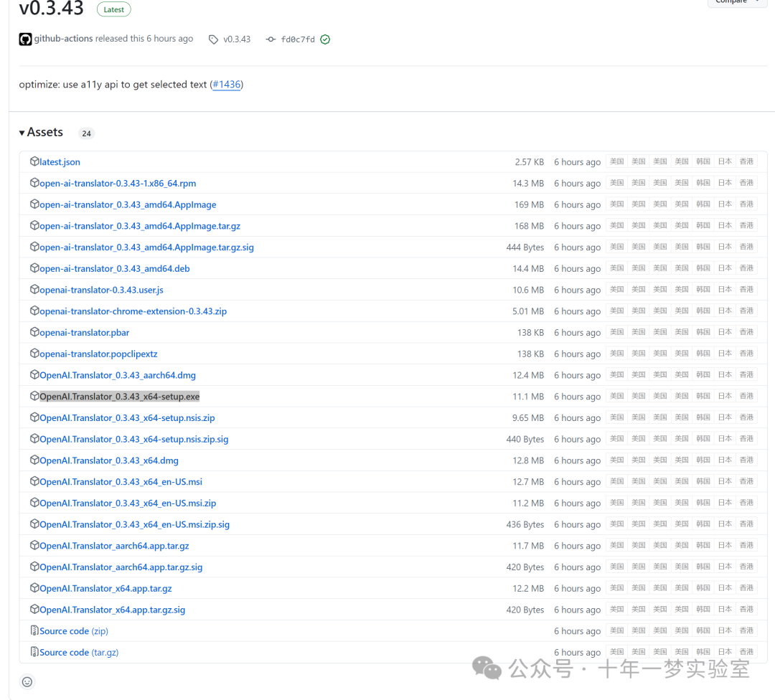Open the Compare dropdown

click(736, 2)
